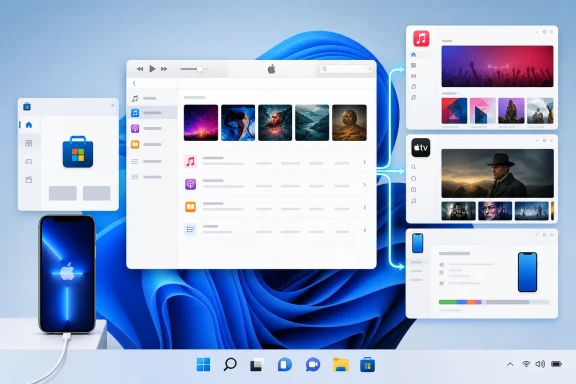
Task: Click the Apple logo in iTunes header
Action: click(271, 69)
